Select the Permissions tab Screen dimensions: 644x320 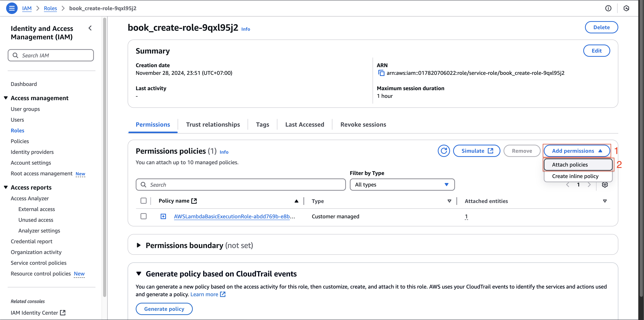coord(153,125)
